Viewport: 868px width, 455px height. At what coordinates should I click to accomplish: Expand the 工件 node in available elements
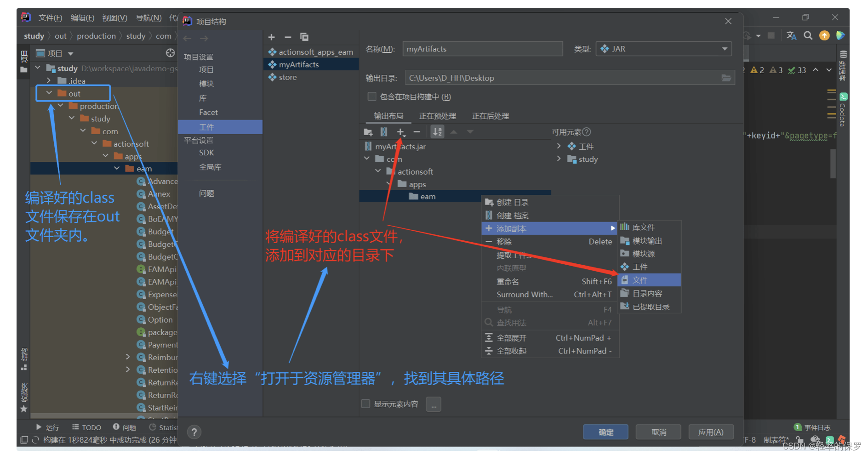coord(559,146)
